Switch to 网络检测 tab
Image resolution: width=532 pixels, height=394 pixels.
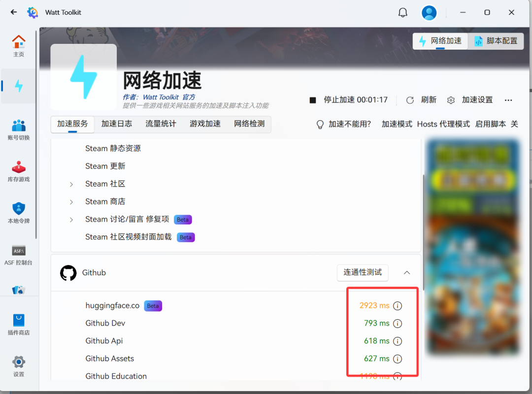pyautogui.click(x=249, y=124)
